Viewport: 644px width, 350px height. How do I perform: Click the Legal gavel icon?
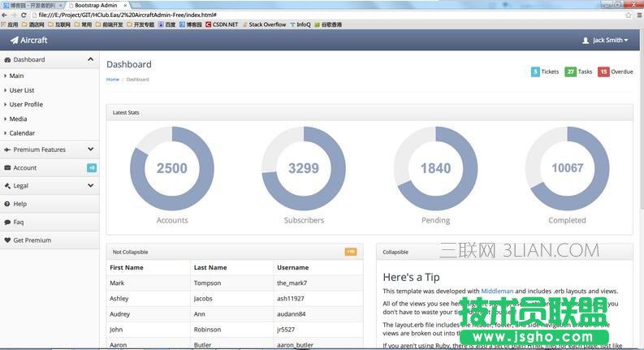[x=7, y=186]
